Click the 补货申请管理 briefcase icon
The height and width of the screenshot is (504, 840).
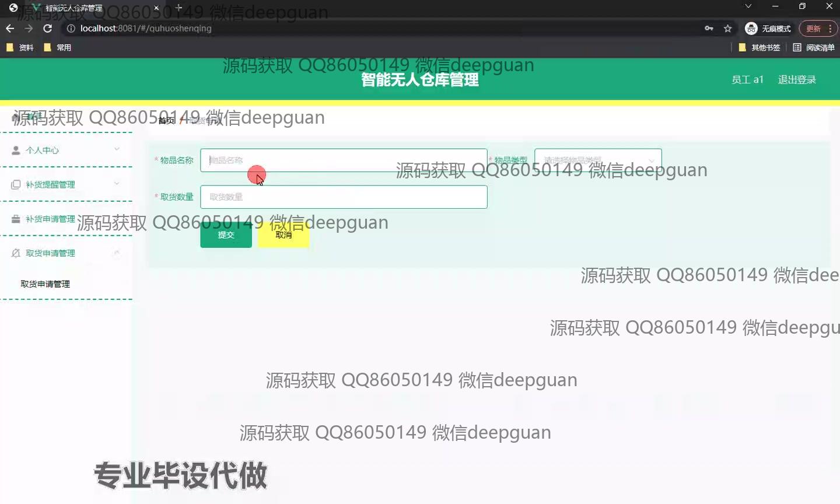coord(16,219)
